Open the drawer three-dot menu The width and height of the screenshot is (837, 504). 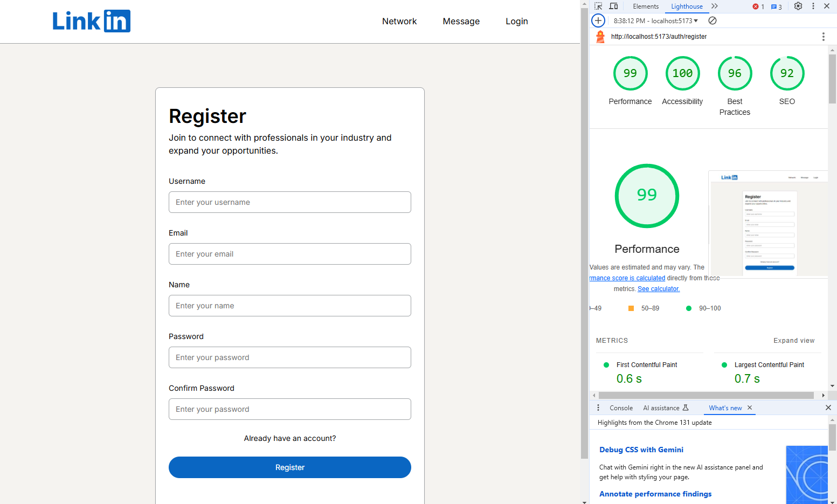click(x=598, y=408)
